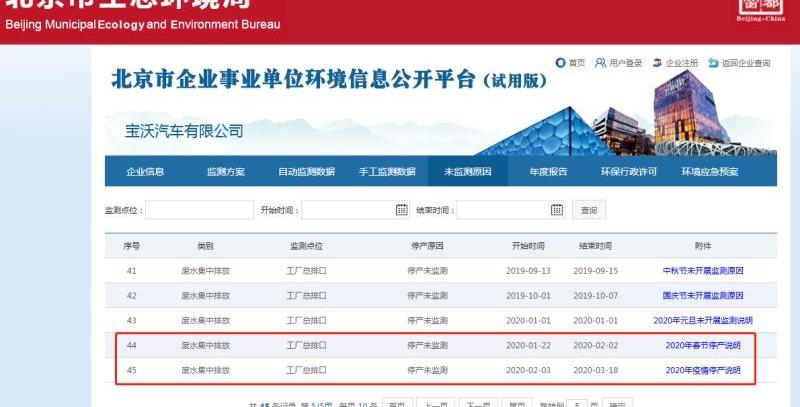The width and height of the screenshot is (800, 407).
Task: Open the 开始时间 calendar picker icon
Action: point(402,210)
